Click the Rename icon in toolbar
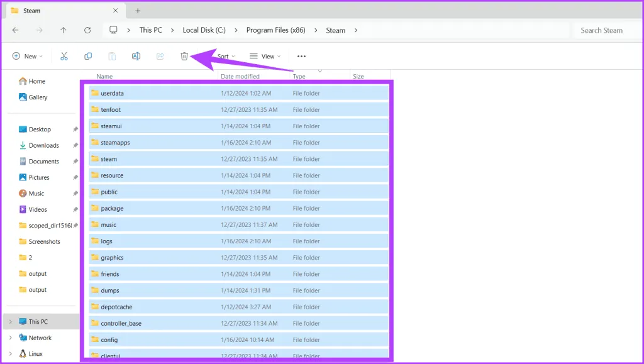The width and height of the screenshot is (644, 364). pyautogui.click(x=136, y=56)
